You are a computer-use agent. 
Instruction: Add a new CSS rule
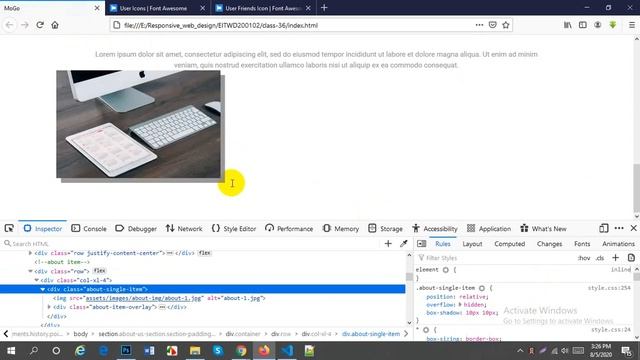tap(616, 258)
